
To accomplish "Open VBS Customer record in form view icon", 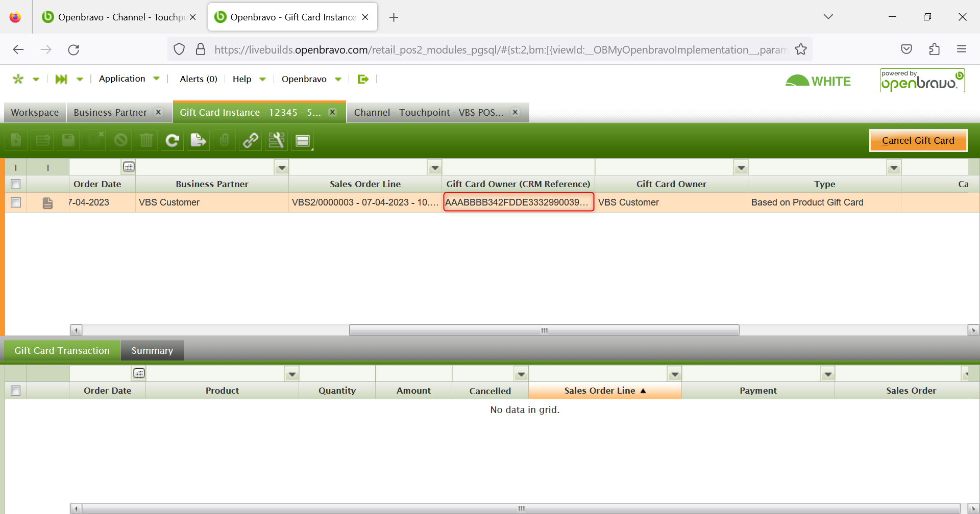I will click(x=47, y=203).
